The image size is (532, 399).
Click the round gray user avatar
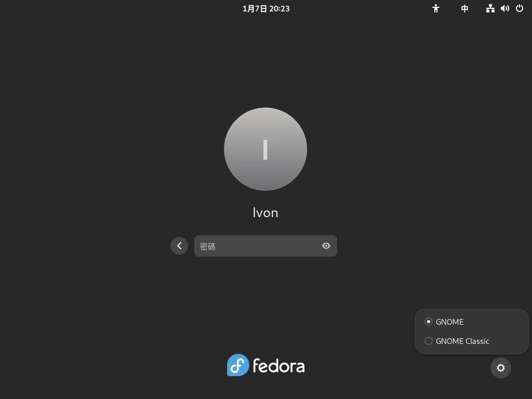265,149
